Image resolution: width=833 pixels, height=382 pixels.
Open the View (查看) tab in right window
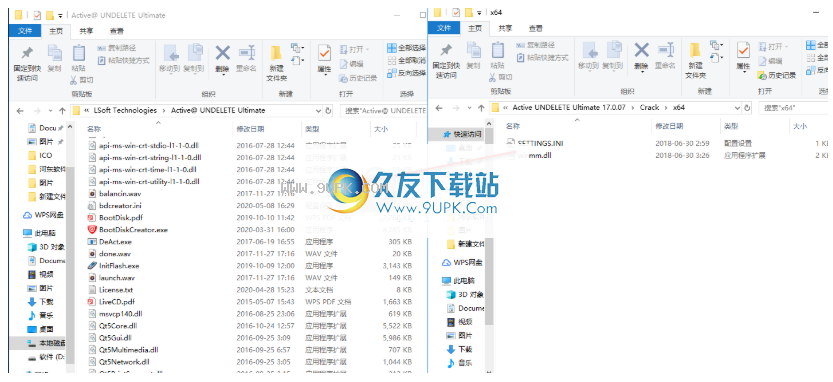click(536, 28)
